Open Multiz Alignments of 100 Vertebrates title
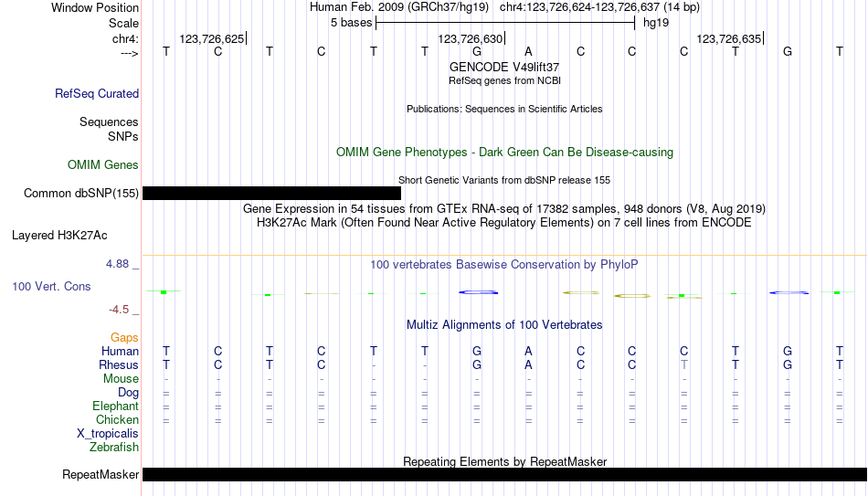The height and width of the screenshot is (496, 868). tap(504, 325)
